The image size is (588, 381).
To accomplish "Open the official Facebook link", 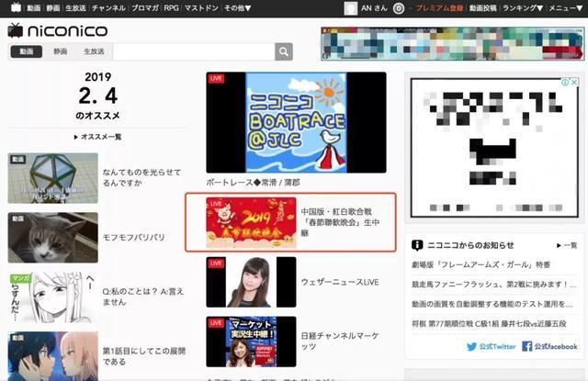I will pyautogui.click(x=549, y=346).
